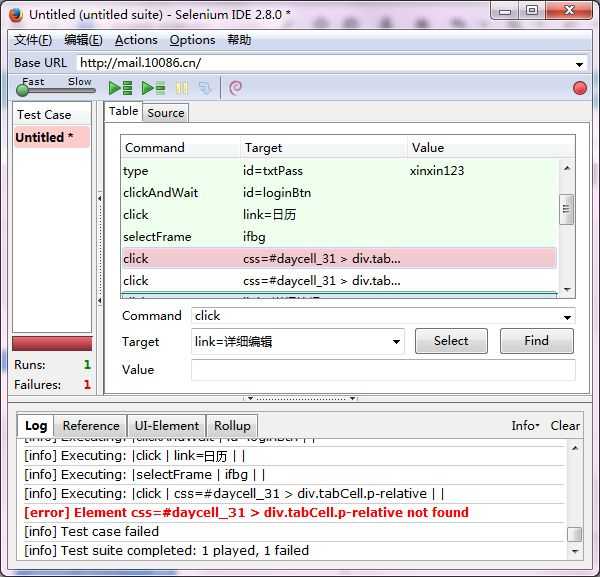
Task: Open the Reference tab
Action: 91,425
